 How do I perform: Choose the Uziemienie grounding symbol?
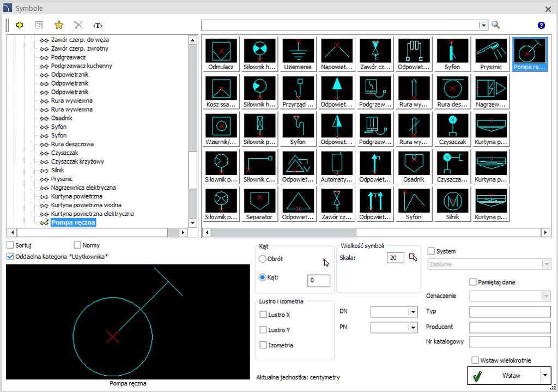click(x=298, y=54)
